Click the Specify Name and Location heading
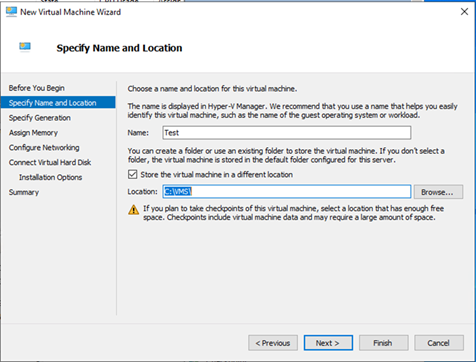 point(119,48)
